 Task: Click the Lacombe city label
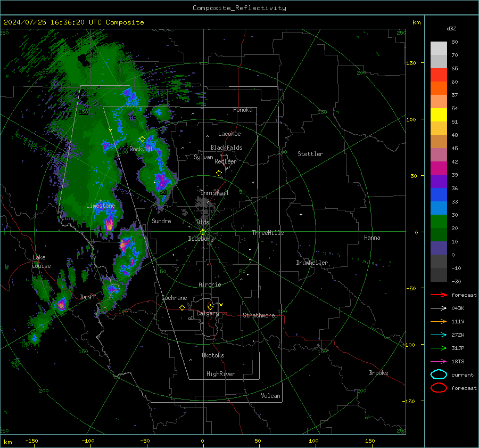[x=229, y=134]
